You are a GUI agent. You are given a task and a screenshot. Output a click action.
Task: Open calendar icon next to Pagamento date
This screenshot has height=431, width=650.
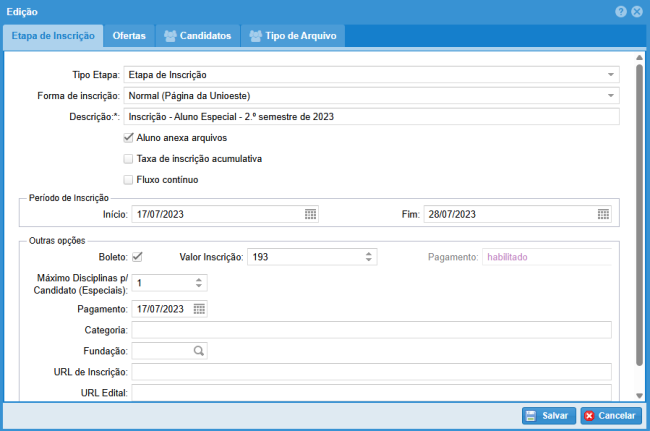pos(199,309)
